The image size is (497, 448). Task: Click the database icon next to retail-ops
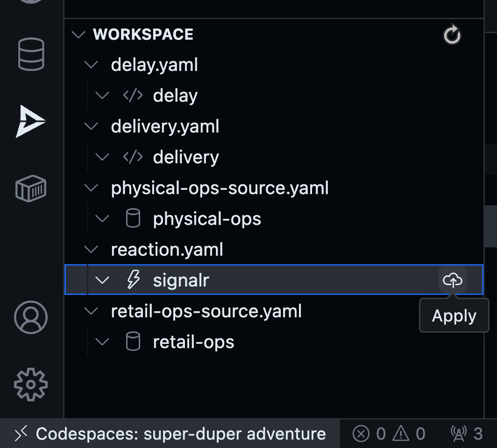click(134, 341)
